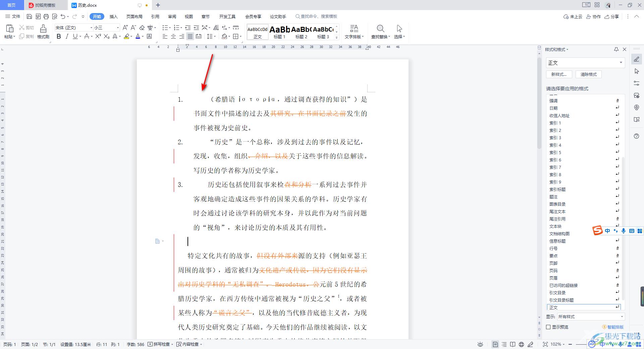644x349 pixels.
Task: Click the 协作 collaborate button
Action: click(x=593, y=16)
